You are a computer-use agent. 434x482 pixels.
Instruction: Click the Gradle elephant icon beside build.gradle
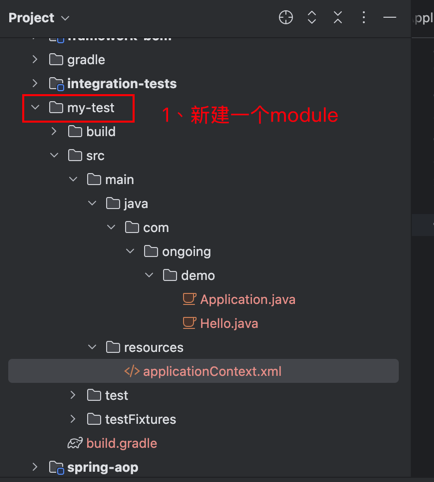pyautogui.click(x=75, y=443)
